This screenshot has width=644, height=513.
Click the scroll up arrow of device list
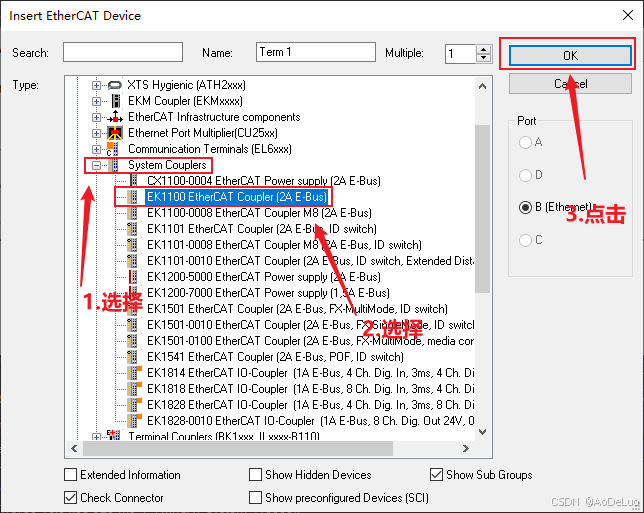click(x=483, y=86)
